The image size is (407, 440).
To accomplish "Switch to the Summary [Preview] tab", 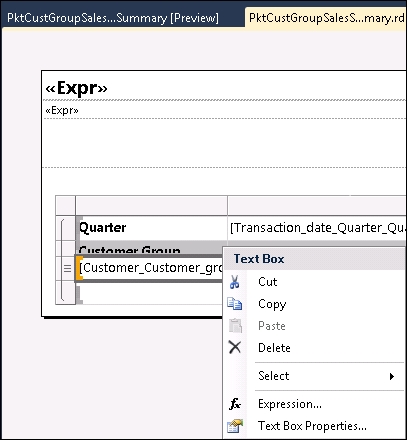I will [x=113, y=18].
